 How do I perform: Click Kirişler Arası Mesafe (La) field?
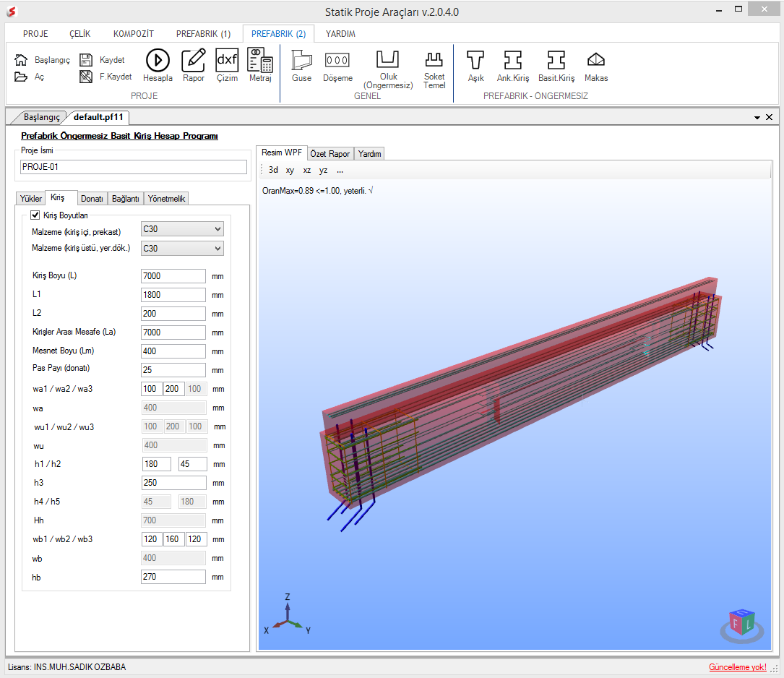pos(173,332)
